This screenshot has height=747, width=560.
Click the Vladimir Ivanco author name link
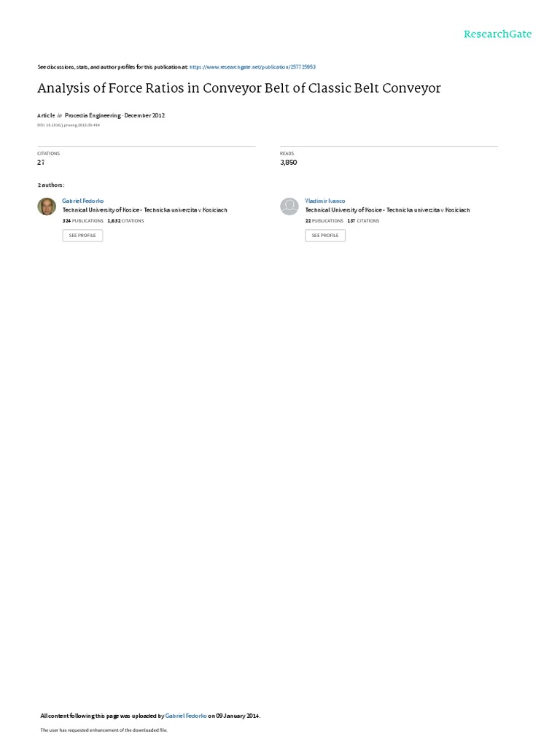(x=325, y=201)
